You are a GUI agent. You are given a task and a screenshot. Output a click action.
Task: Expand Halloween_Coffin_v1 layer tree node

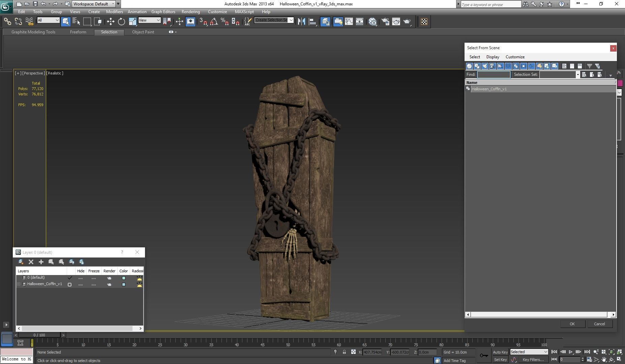coord(19,284)
